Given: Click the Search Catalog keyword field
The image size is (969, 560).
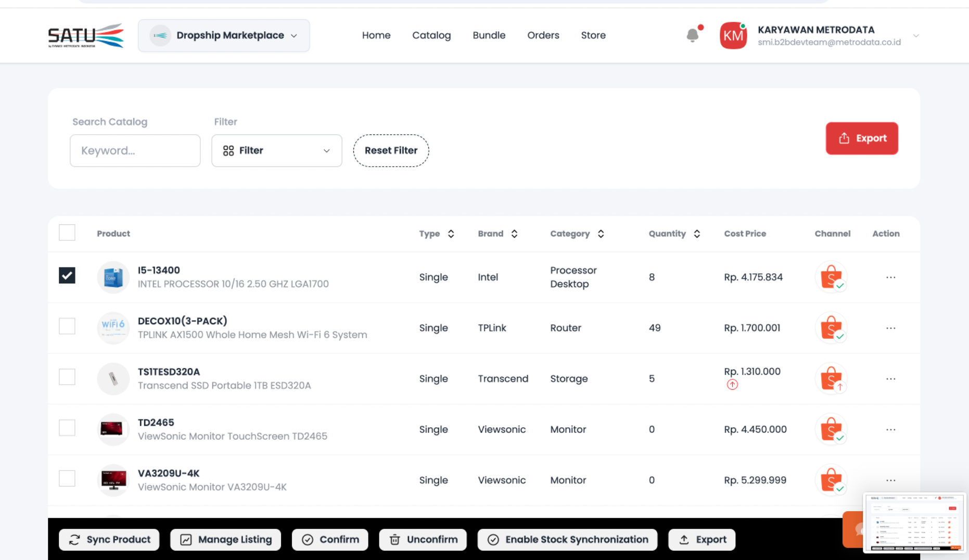Looking at the screenshot, I should point(135,151).
